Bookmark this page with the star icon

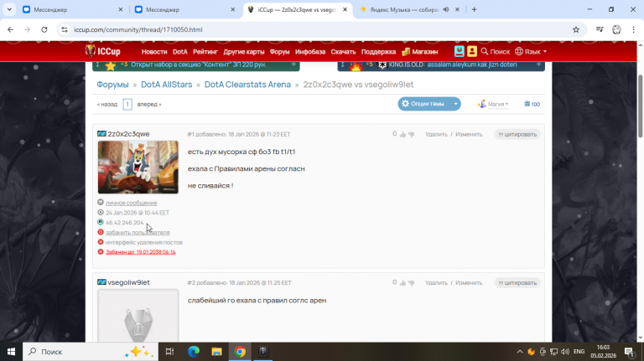point(576,29)
